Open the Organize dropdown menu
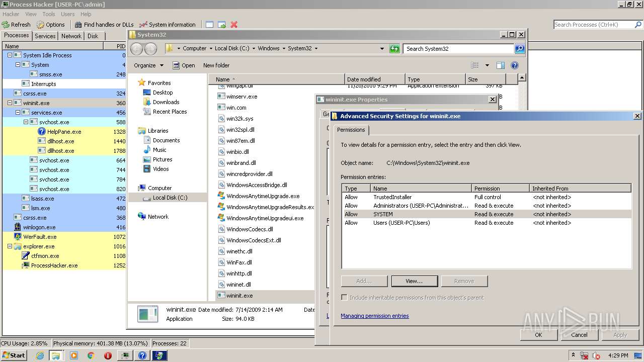The width and height of the screenshot is (644, 362). click(x=148, y=65)
